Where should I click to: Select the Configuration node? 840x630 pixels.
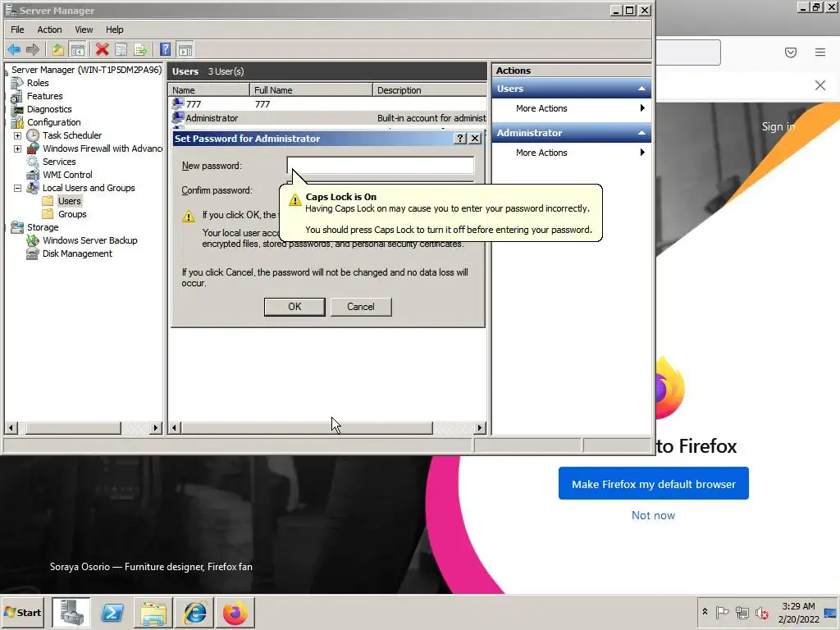[53, 122]
